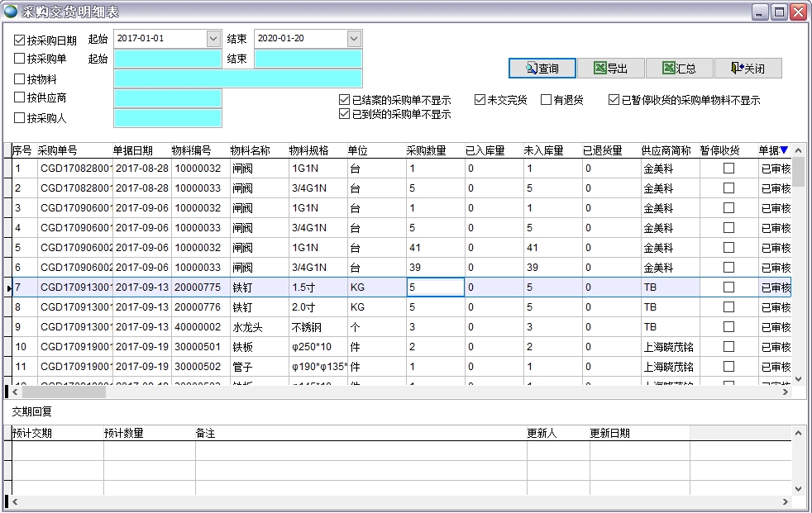
Task: Click down arrow of 交期回复 grid scrollbar
Action: coord(799,488)
